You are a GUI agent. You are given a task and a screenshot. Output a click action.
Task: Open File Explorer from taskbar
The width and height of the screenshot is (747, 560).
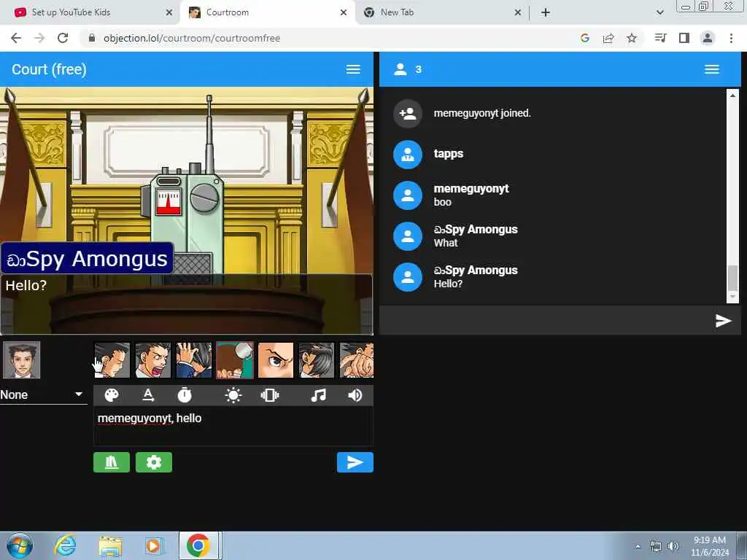(x=110, y=546)
